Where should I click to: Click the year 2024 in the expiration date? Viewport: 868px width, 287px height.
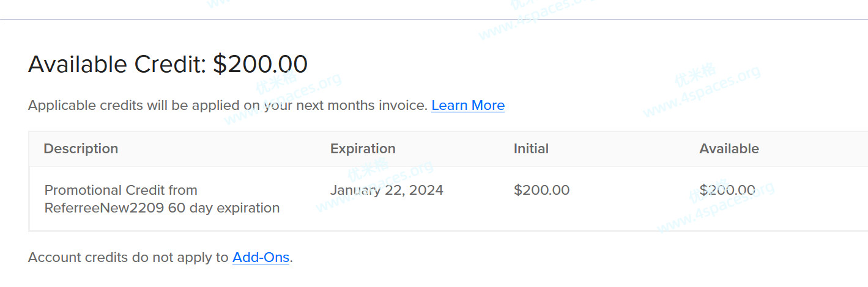point(426,190)
